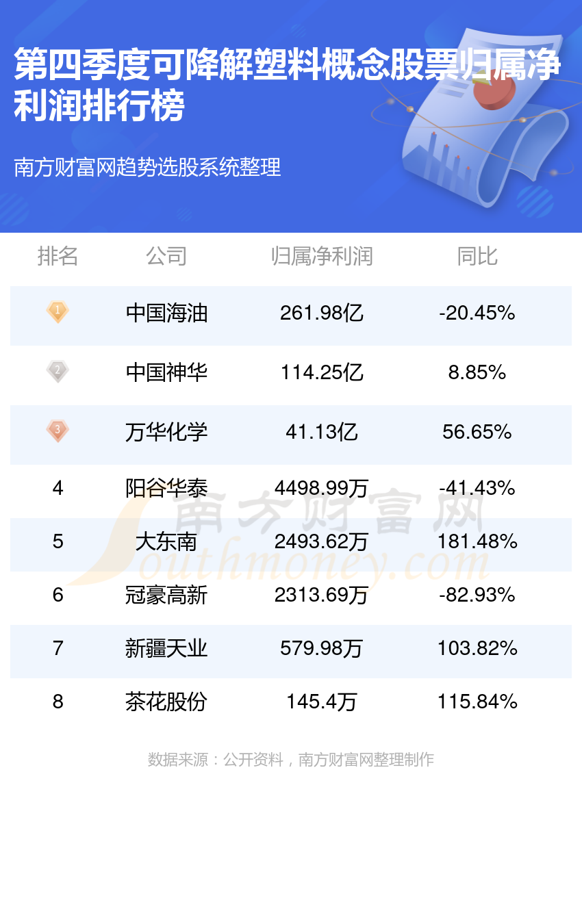
Task: Open company 阳谷华泰
Action: pyautogui.click(x=166, y=488)
